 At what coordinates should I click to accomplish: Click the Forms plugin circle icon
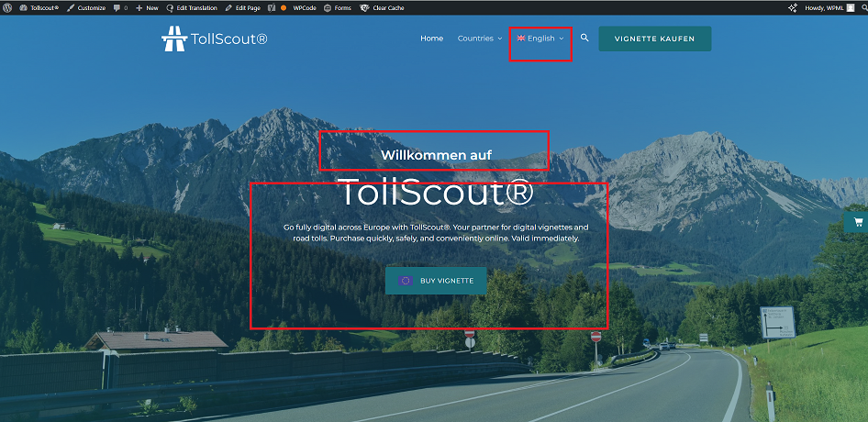(328, 7)
